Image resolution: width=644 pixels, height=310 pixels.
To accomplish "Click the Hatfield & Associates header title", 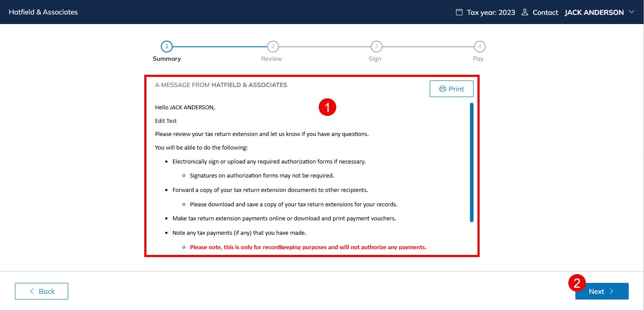I will click(x=43, y=12).
